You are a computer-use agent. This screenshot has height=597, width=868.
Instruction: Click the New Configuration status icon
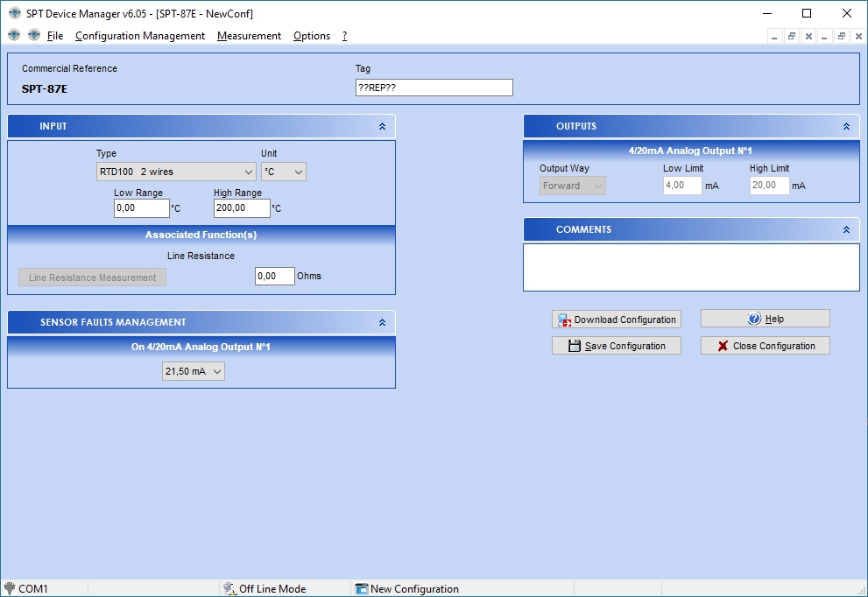click(x=362, y=589)
